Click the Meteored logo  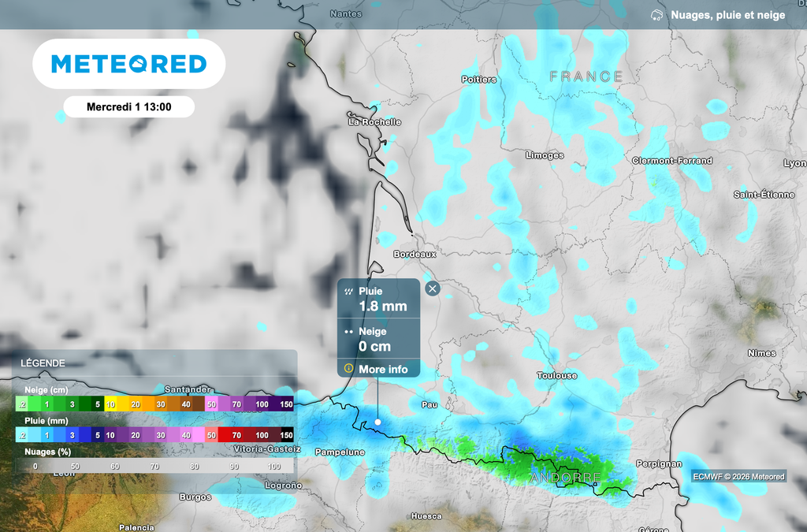pos(128,64)
